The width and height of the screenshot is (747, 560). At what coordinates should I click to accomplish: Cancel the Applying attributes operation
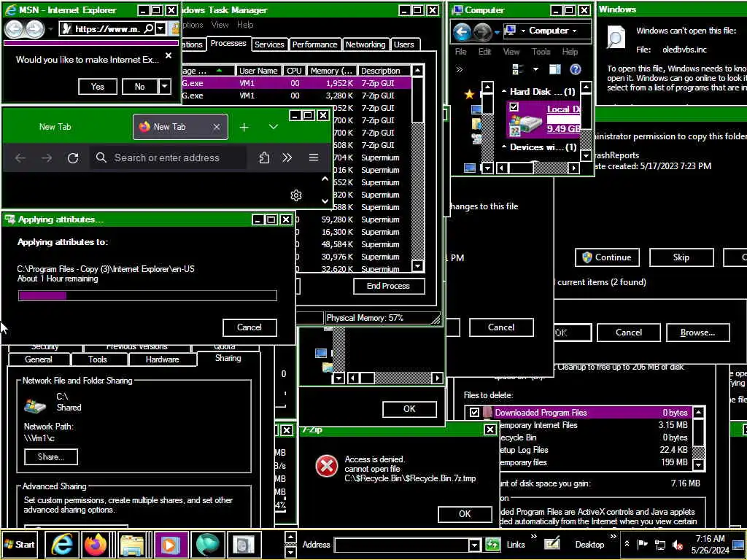click(x=249, y=327)
